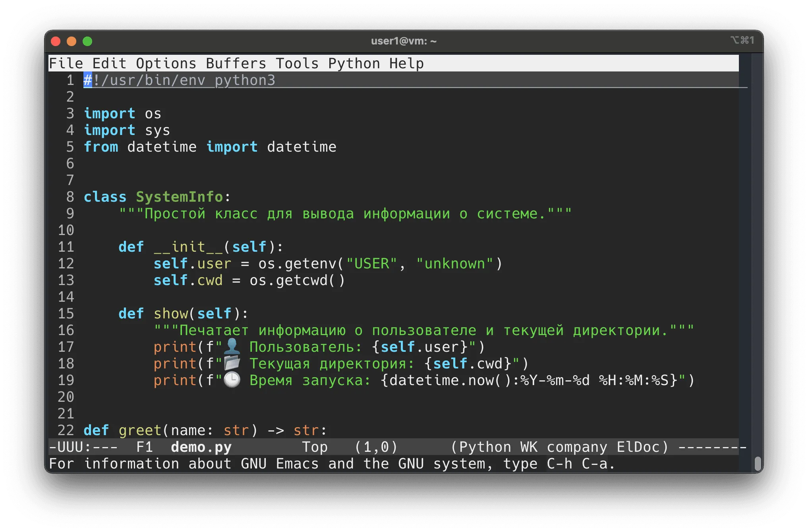808x532 pixels.
Task: Open the Options menu
Action: (166, 64)
